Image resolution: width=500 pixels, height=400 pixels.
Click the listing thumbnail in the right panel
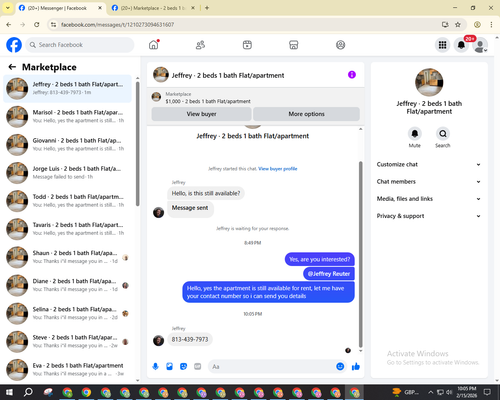pyautogui.click(x=429, y=82)
